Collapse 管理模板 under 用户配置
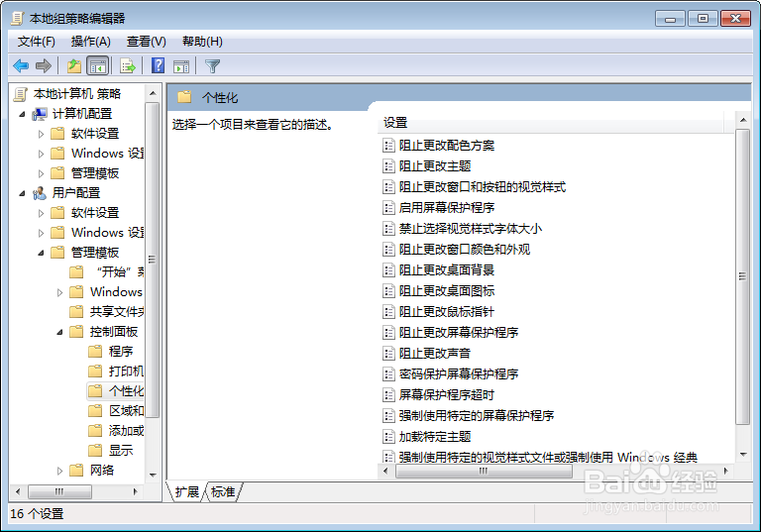This screenshot has height=532, width=761. click(41, 253)
